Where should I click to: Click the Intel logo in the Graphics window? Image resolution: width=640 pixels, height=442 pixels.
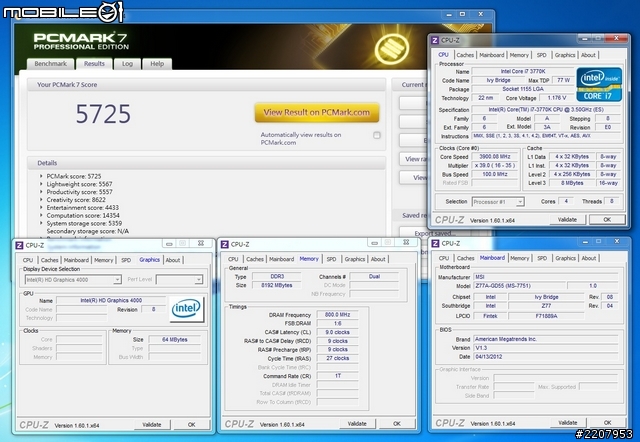pos(187,309)
